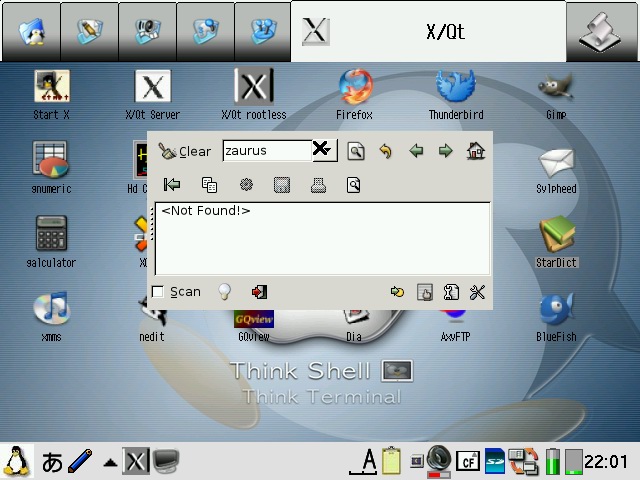Click the home icon in StarDict toolbar

(476, 152)
